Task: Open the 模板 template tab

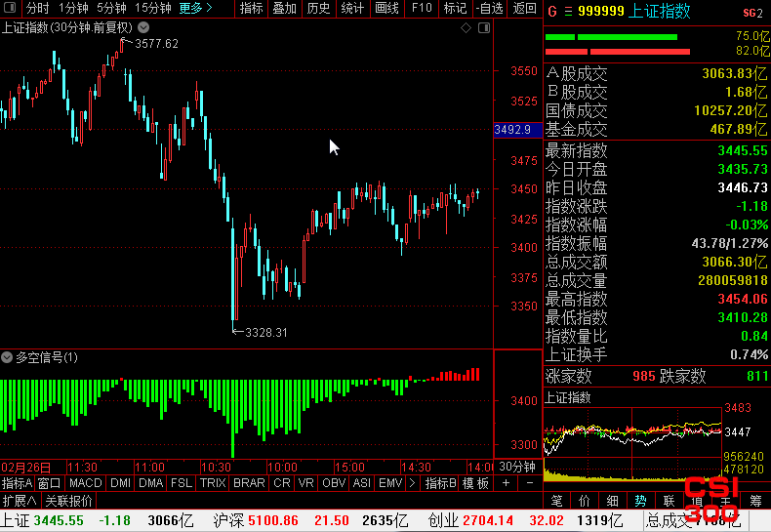Action: click(x=475, y=483)
